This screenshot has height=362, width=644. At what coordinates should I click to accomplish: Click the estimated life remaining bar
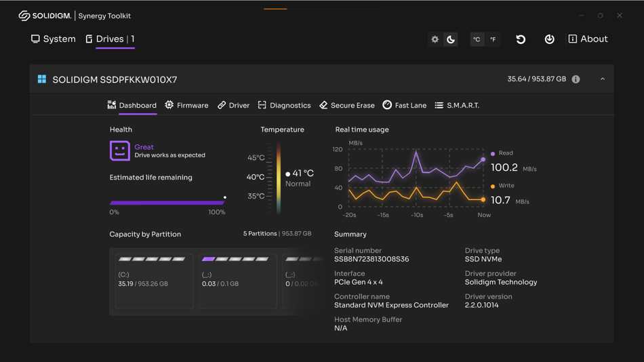pos(167,203)
